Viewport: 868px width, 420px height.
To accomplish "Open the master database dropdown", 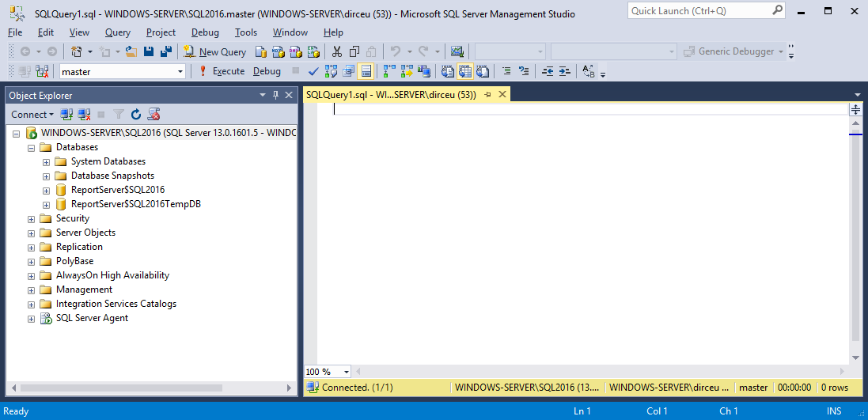I will [180, 71].
